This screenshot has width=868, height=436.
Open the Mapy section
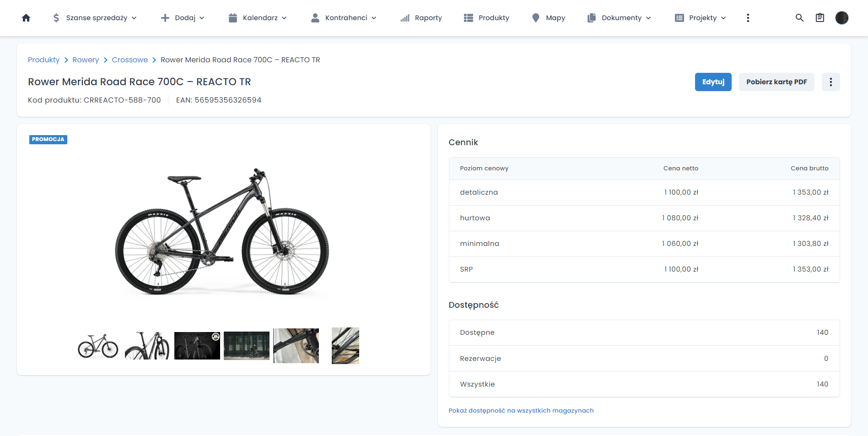(x=548, y=18)
